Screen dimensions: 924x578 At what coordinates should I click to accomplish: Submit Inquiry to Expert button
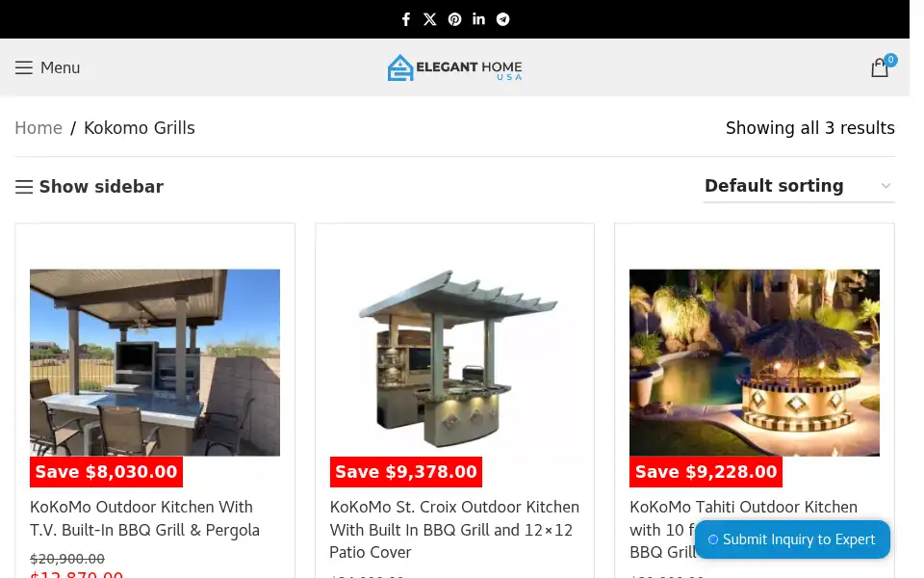click(792, 539)
